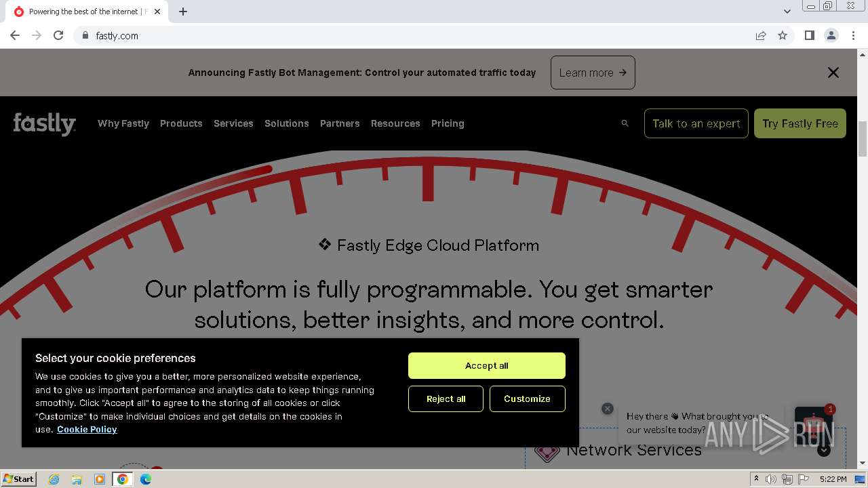Screen dimensions: 868x488
Task: View site information via the padlock icon
Action: [85, 35]
